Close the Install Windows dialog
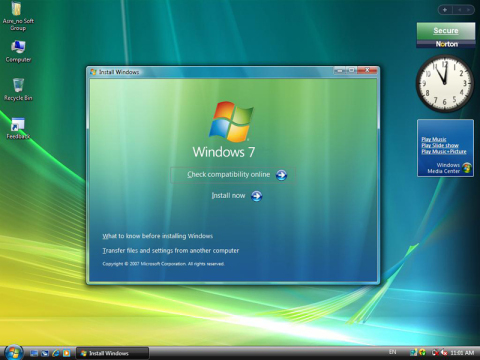 pos(367,70)
